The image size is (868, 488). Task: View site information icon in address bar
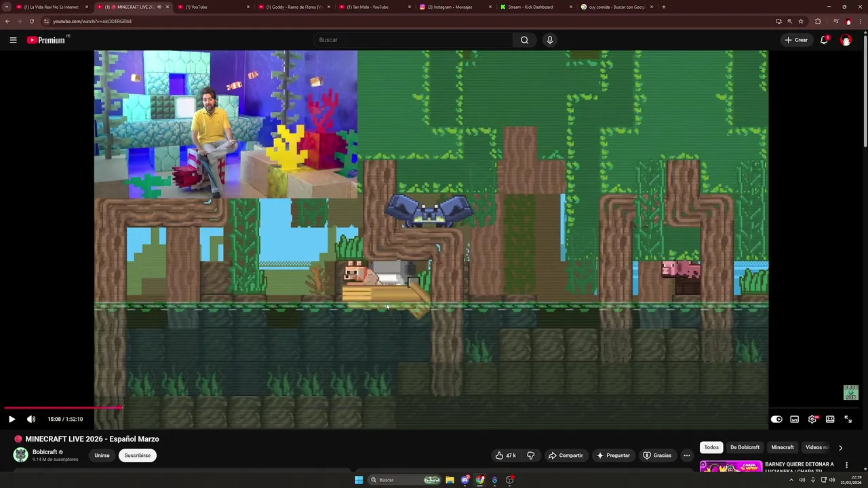(46, 21)
